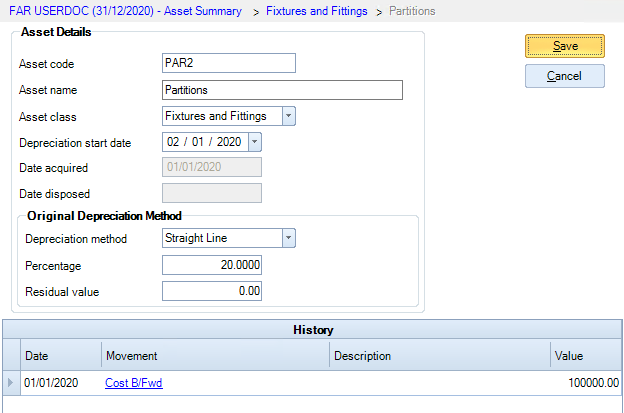Select the Partitions breadcrumb item
The height and width of the screenshot is (413, 624).
coord(412,11)
